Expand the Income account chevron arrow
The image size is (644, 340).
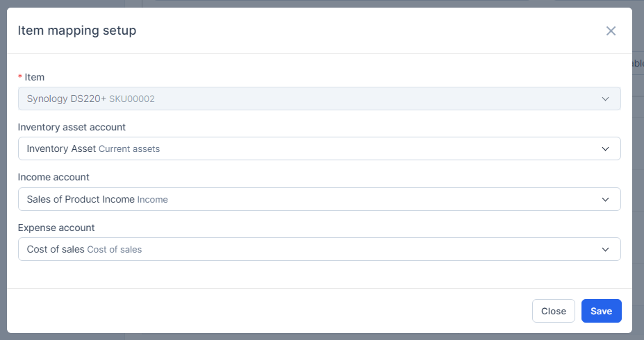click(x=605, y=199)
